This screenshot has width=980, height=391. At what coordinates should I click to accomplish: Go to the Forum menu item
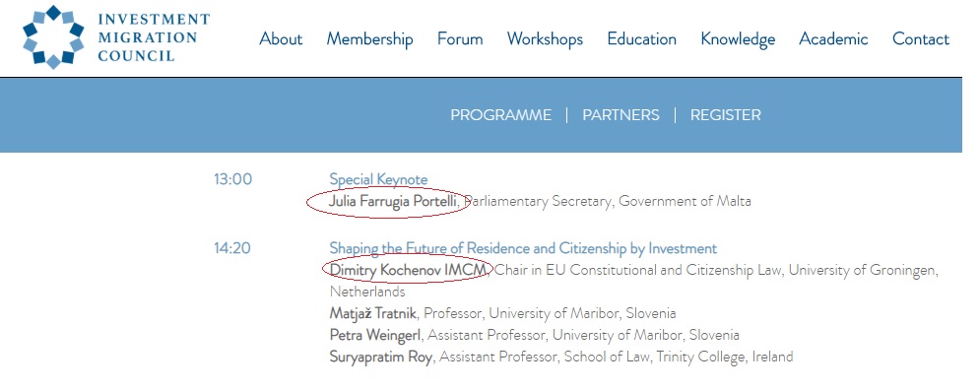pyautogui.click(x=460, y=38)
